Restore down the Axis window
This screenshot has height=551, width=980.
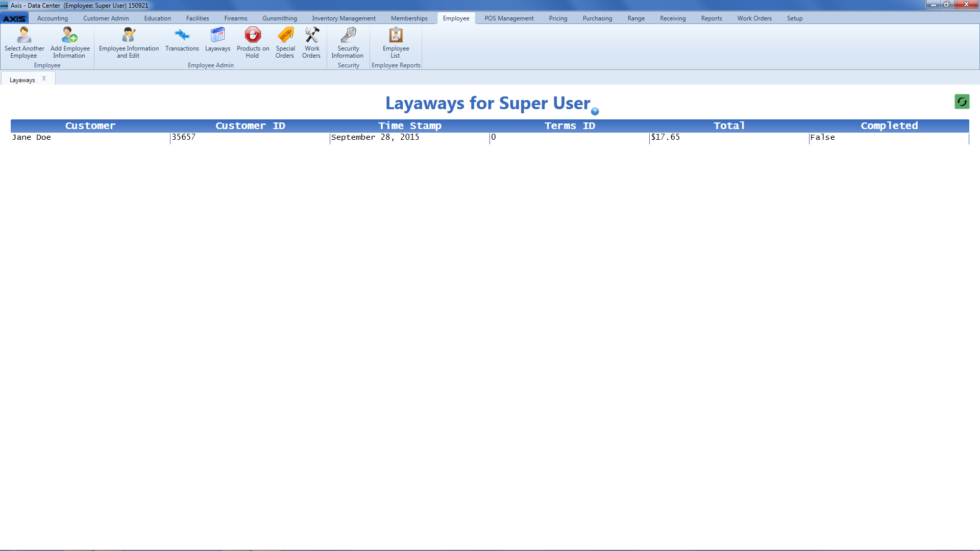coord(947,5)
